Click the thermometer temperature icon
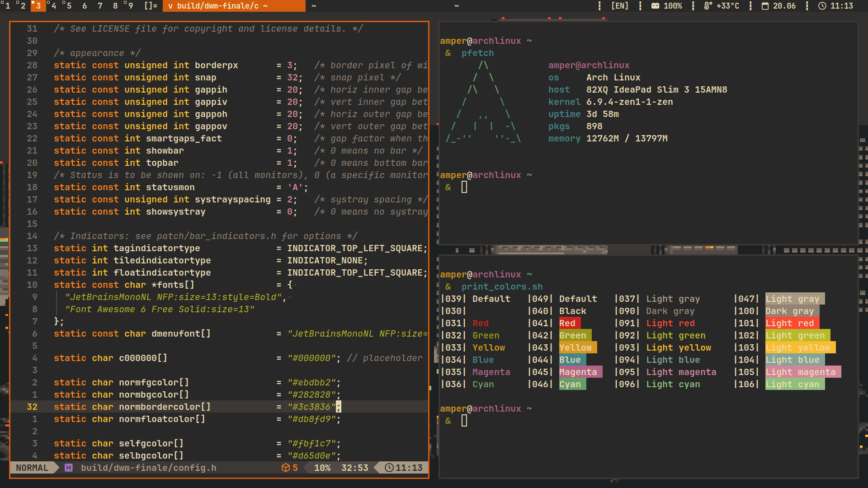868x488 pixels. click(708, 6)
